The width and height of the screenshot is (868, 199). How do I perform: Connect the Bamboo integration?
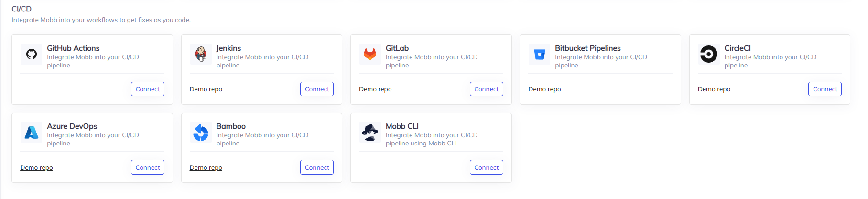tap(317, 167)
